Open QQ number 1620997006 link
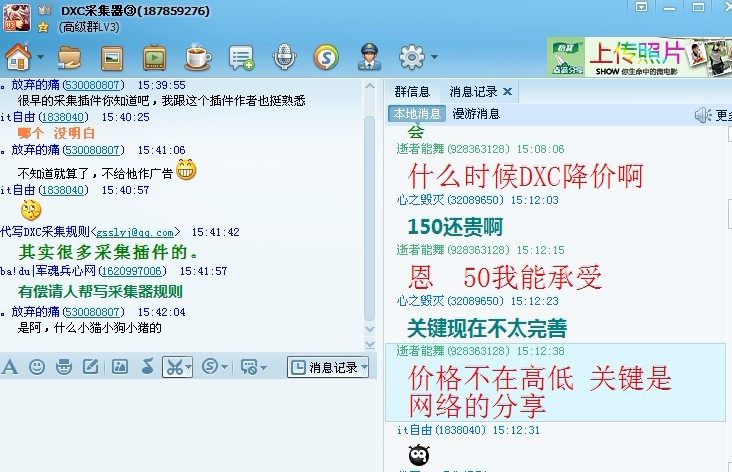The height and width of the screenshot is (472, 732). [x=132, y=271]
